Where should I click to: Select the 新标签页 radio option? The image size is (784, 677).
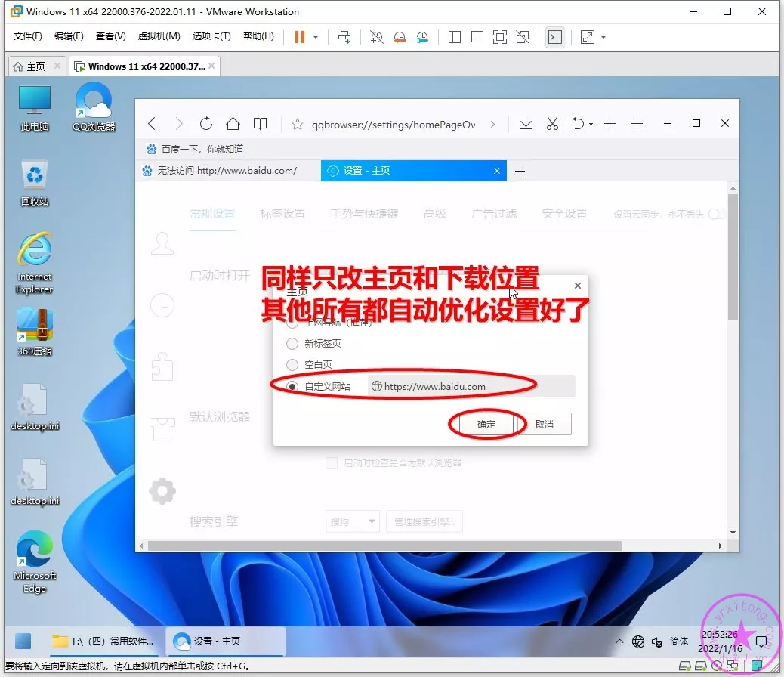tap(292, 344)
